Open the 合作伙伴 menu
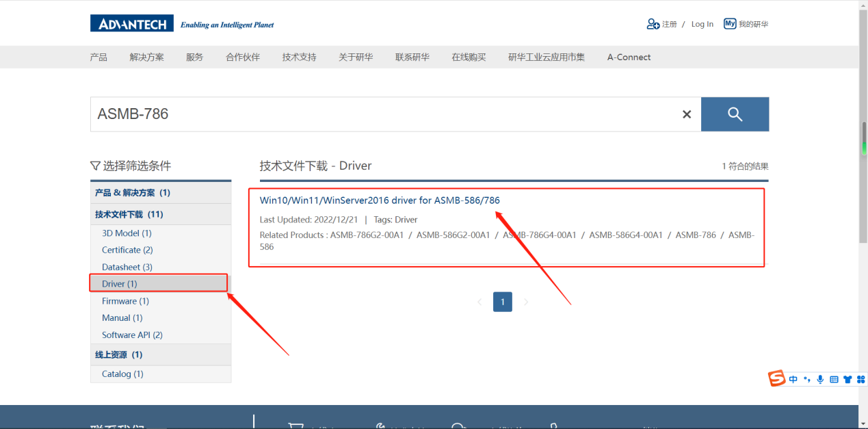 click(x=243, y=57)
